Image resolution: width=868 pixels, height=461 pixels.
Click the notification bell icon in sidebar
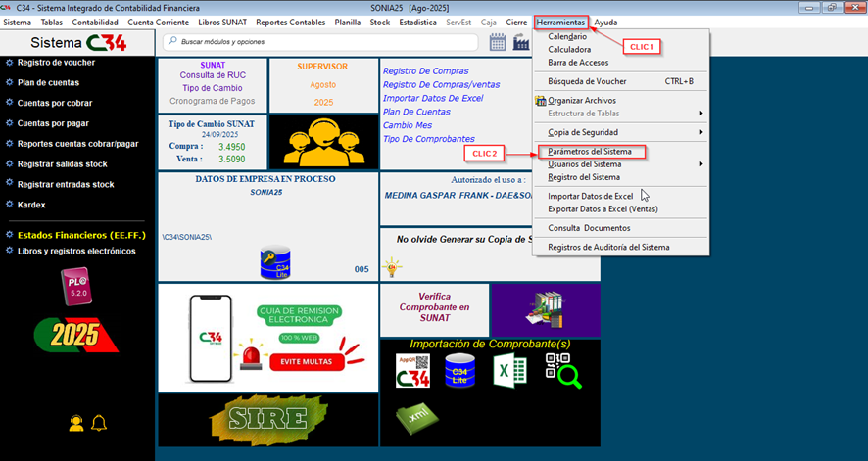tap(99, 423)
